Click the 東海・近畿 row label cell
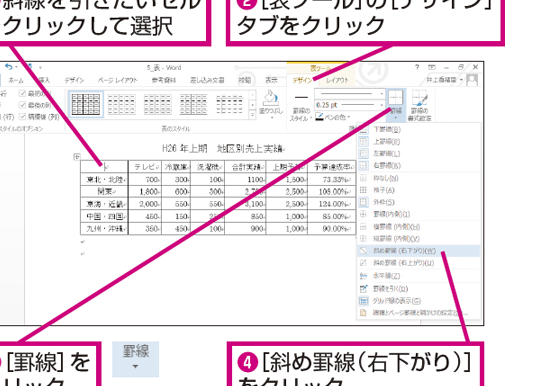 pyautogui.click(x=104, y=204)
